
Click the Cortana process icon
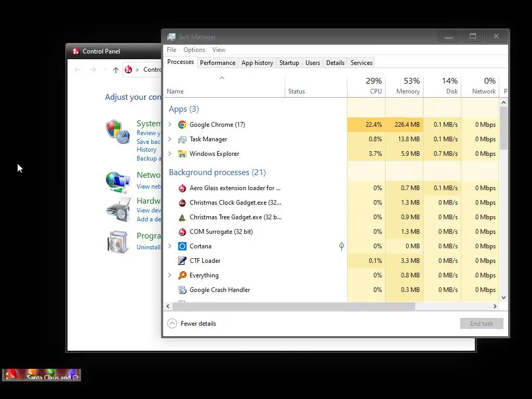coord(182,246)
